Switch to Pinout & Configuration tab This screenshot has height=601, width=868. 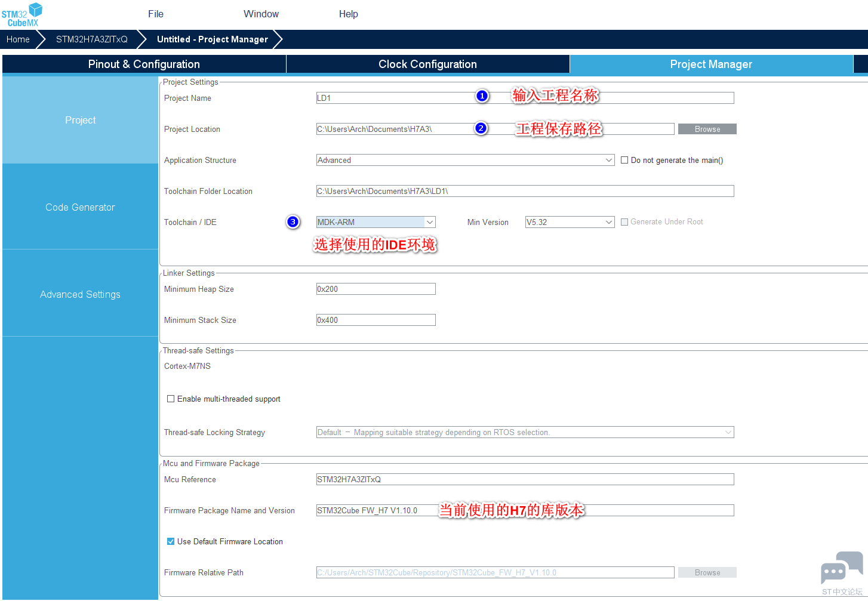pos(144,64)
